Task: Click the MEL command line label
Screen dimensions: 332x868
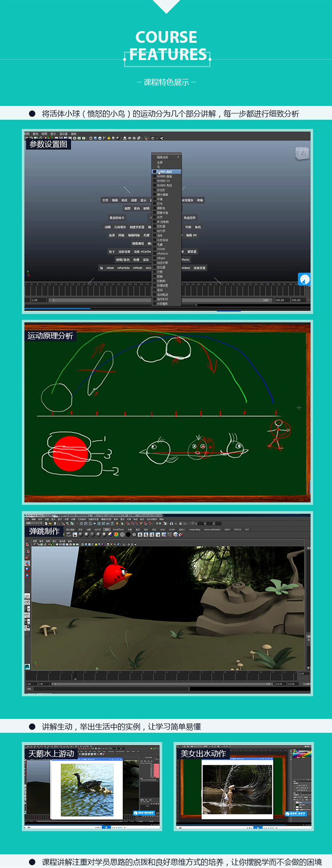Action: [x=29, y=689]
